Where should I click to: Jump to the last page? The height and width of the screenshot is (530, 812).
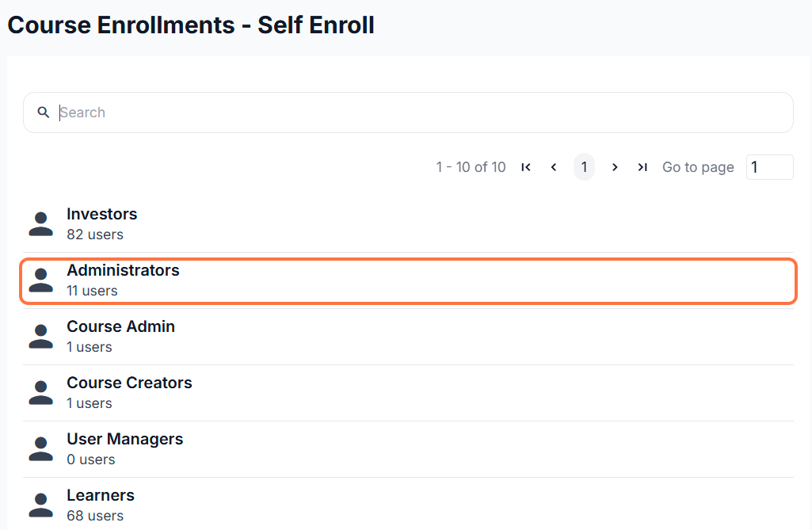tap(642, 167)
